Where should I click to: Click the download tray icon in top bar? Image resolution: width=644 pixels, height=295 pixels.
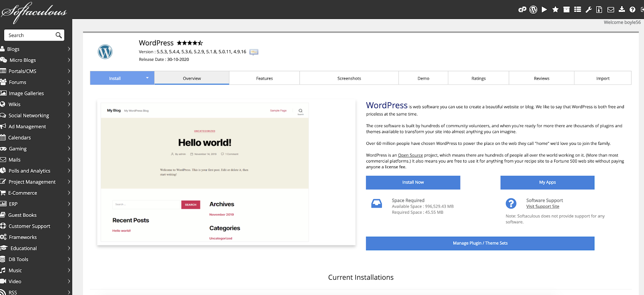[x=621, y=10]
